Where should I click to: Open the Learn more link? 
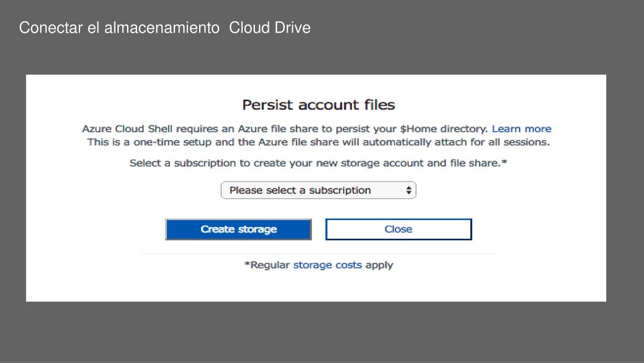pyautogui.click(x=522, y=129)
